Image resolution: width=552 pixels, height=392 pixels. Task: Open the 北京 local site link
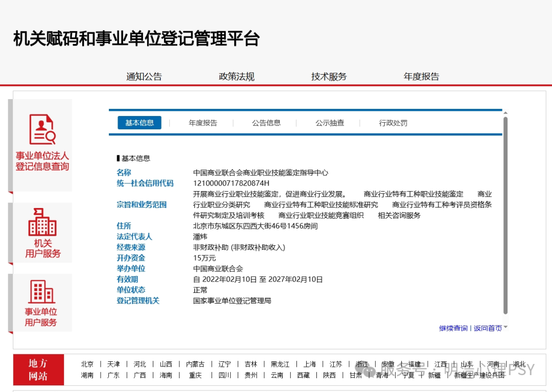[x=87, y=364]
